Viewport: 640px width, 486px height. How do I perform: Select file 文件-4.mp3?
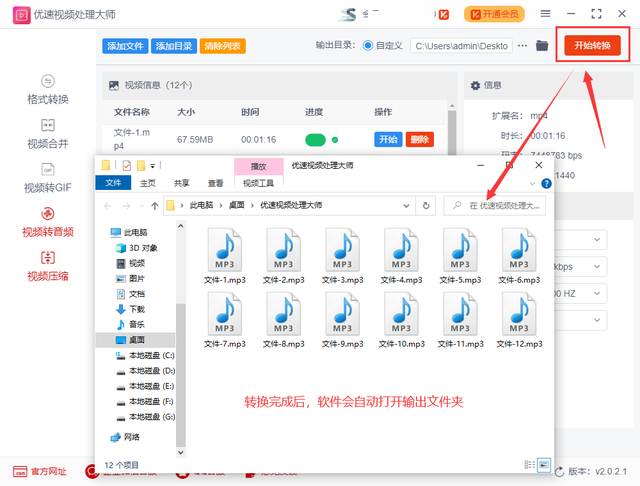402,256
